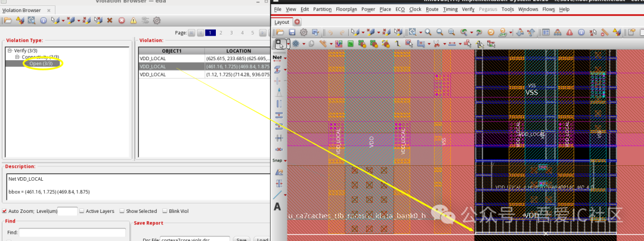Viewport: 644px width, 241px height.
Task: Click the OBJECT1 column header
Action: point(172,51)
